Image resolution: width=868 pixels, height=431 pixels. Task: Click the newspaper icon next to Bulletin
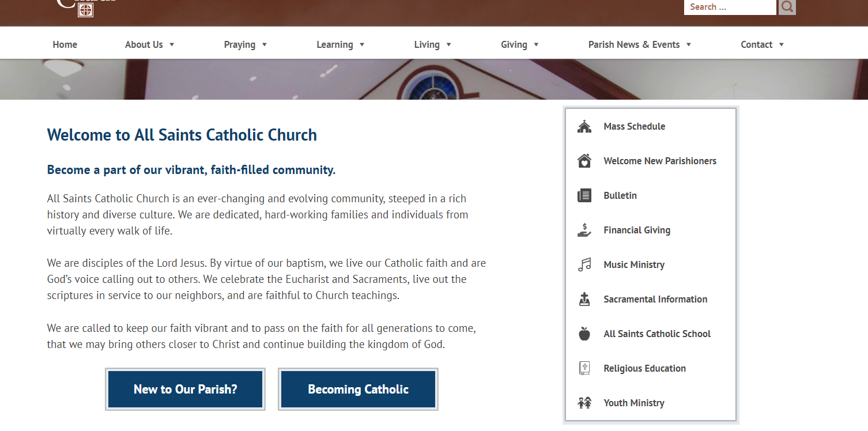click(584, 196)
